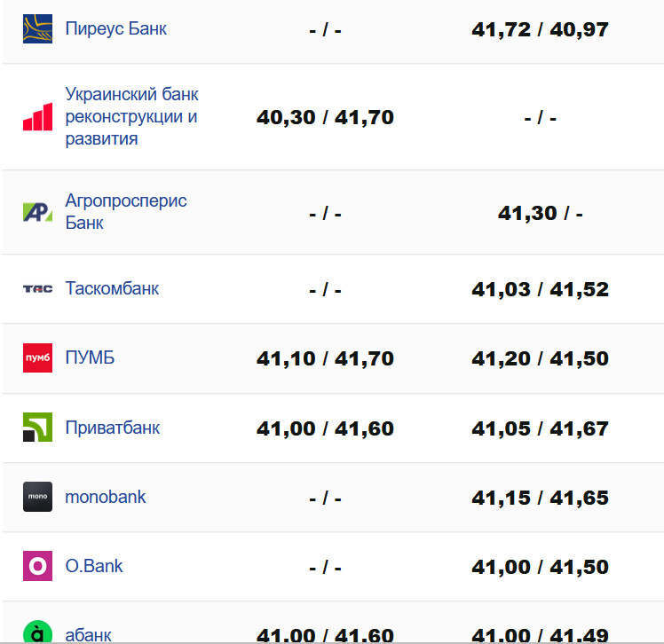The height and width of the screenshot is (644, 664).
Task: Open the абанк link
Action: pos(88,635)
